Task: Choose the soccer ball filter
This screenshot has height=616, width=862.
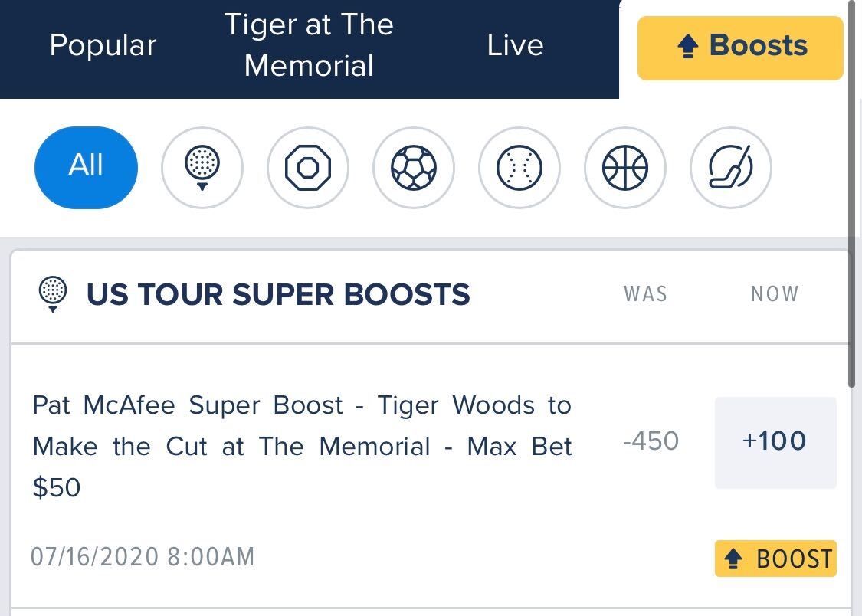Action: (414, 168)
